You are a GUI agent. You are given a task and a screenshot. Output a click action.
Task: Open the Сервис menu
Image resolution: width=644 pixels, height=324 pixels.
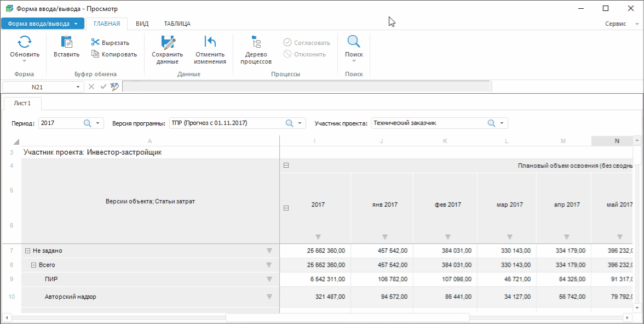[620, 24]
